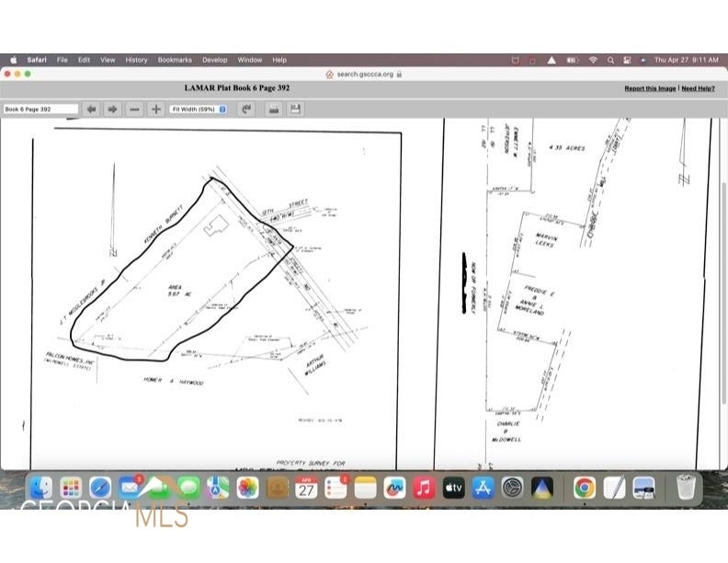
Task: Rotate the plat image
Action: coord(246,109)
